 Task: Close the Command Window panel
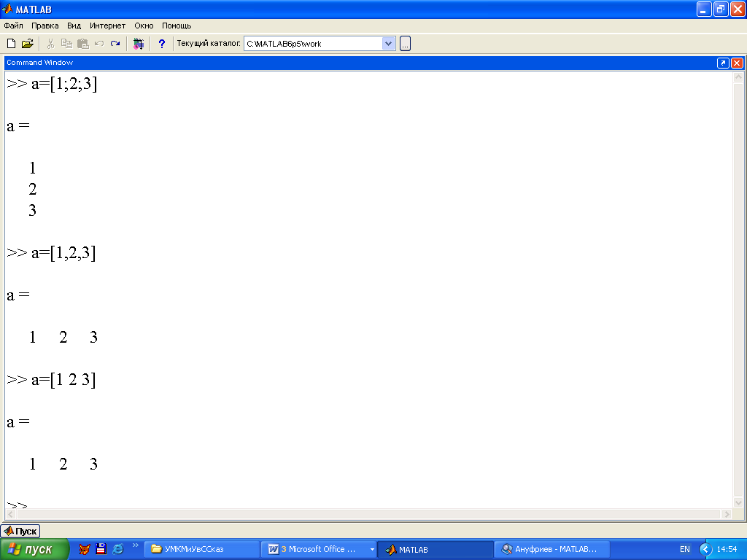737,63
